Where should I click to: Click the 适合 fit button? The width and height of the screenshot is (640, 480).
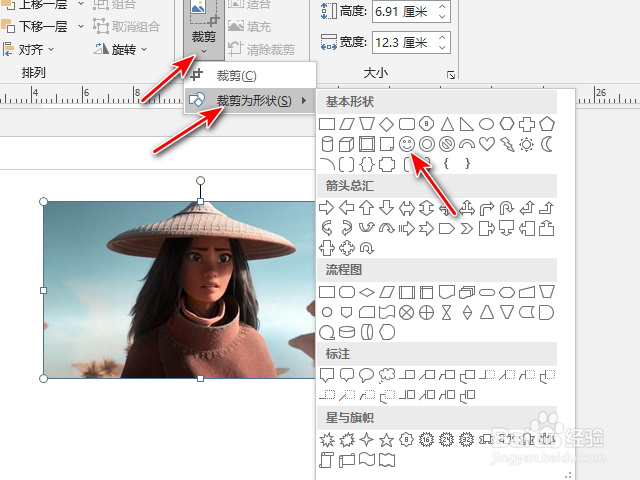coord(249,4)
